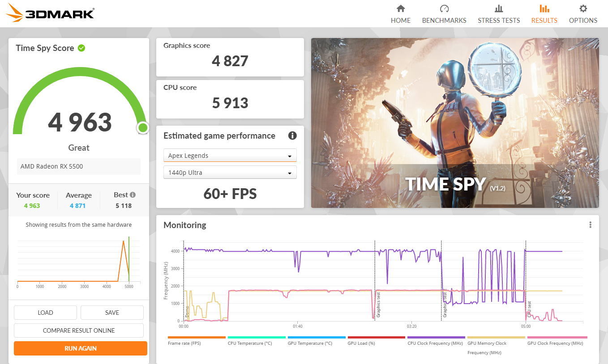
Task: Click Showing results from same hardware text
Action: (x=79, y=224)
